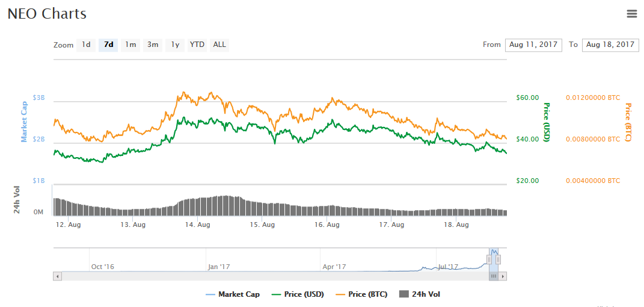Select the 1d zoom range
This screenshot has height=307, width=644.
click(x=86, y=45)
